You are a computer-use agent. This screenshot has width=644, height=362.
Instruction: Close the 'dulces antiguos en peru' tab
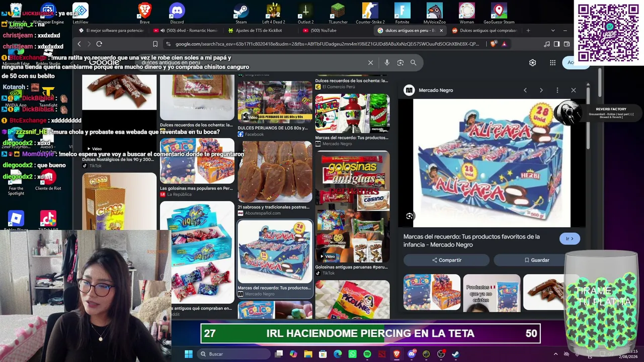pos(441,31)
